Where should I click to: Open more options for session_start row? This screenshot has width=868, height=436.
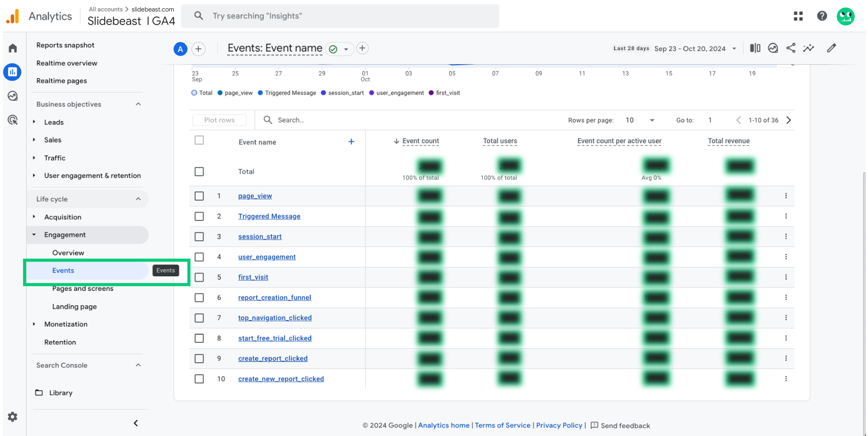point(786,236)
